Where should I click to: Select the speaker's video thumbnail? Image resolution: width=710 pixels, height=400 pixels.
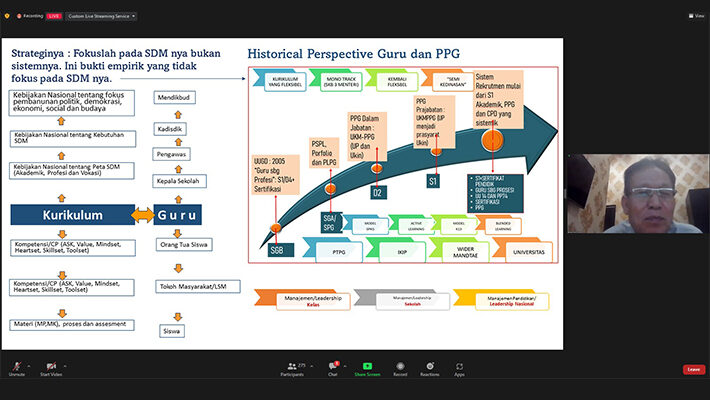[x=637, y=194]
